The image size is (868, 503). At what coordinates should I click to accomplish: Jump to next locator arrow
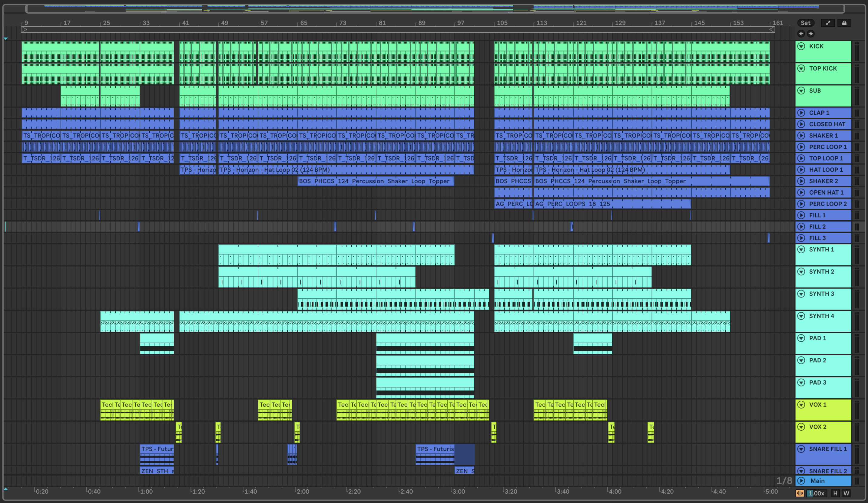(811, 33)
